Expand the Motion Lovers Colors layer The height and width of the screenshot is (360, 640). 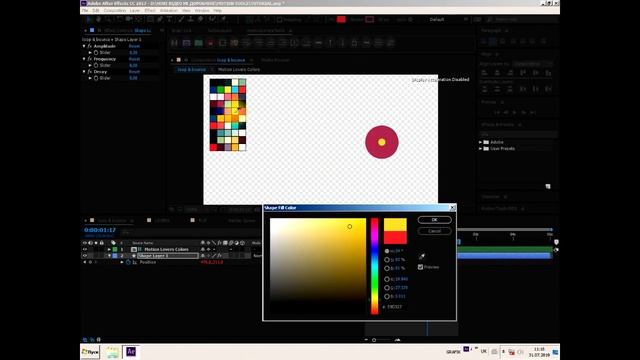109,249
